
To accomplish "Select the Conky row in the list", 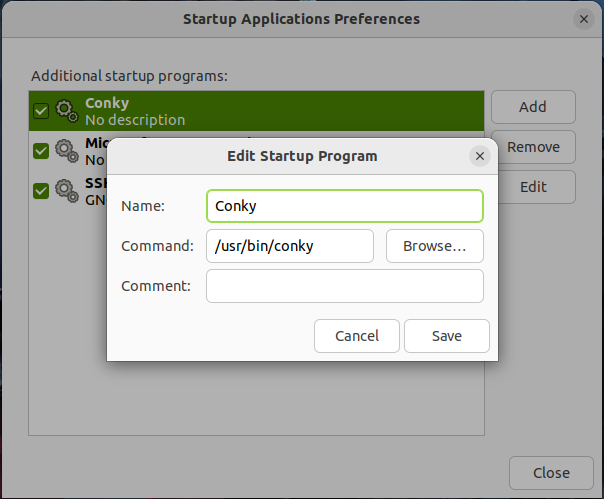I will click(x=256, y=111).
